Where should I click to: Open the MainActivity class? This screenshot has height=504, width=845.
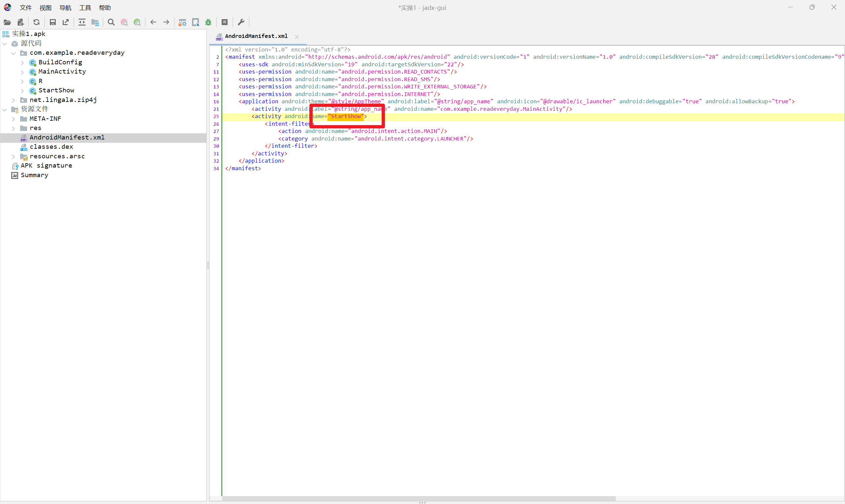[62, 71]
